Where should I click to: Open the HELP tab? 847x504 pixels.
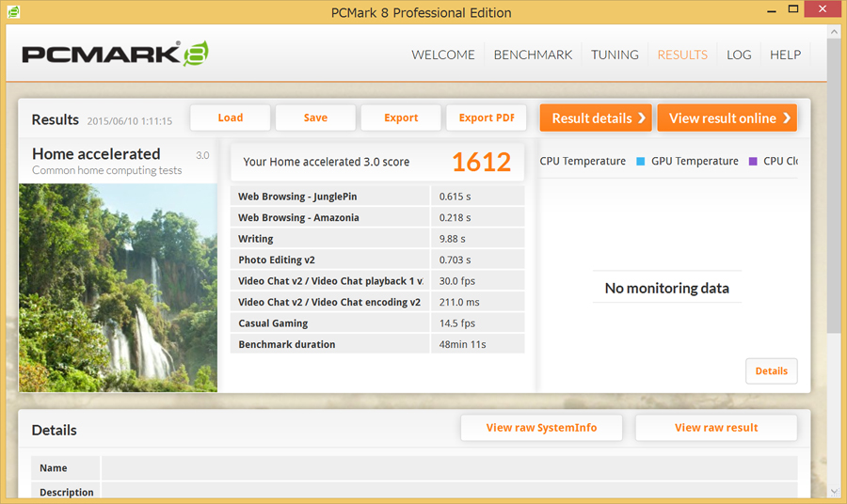(785, 55)
